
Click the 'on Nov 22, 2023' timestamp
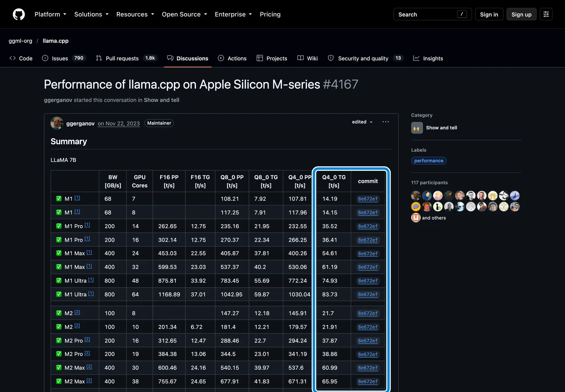tap(119, 123)
